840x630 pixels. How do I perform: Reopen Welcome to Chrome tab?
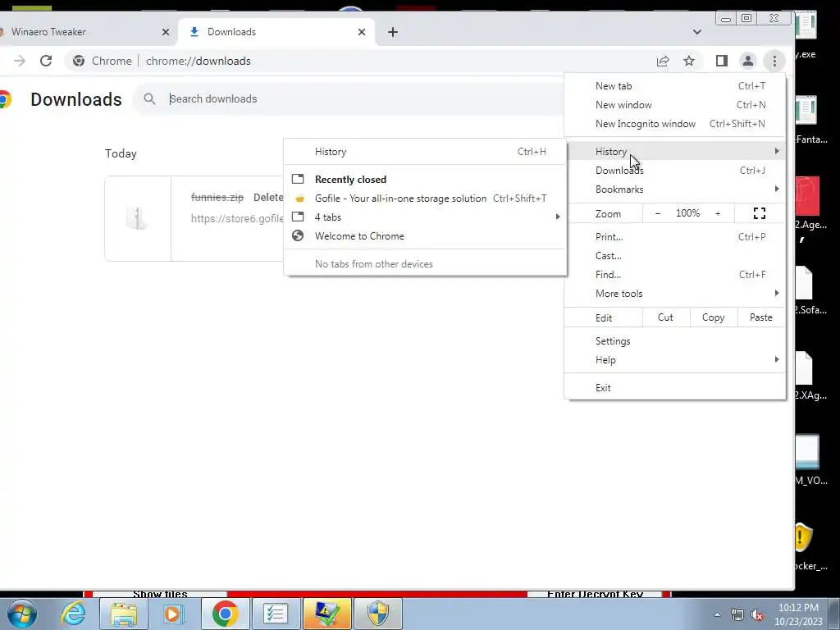(425, 236)
